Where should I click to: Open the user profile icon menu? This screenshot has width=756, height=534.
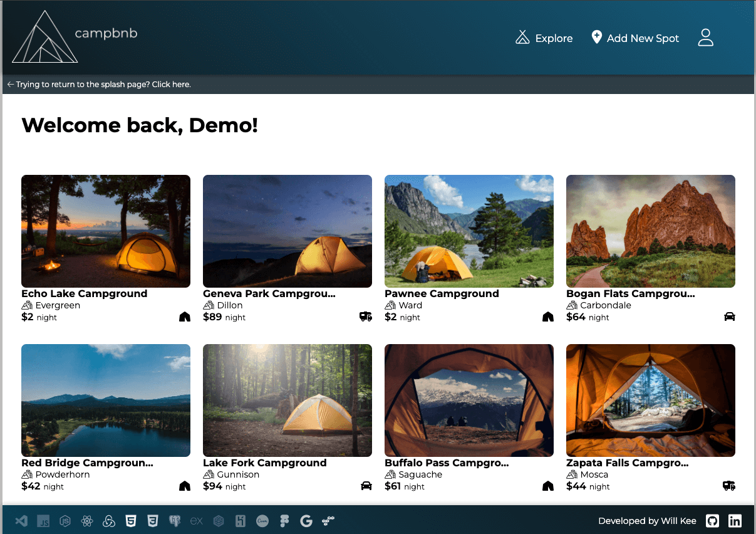coord(706,38)
